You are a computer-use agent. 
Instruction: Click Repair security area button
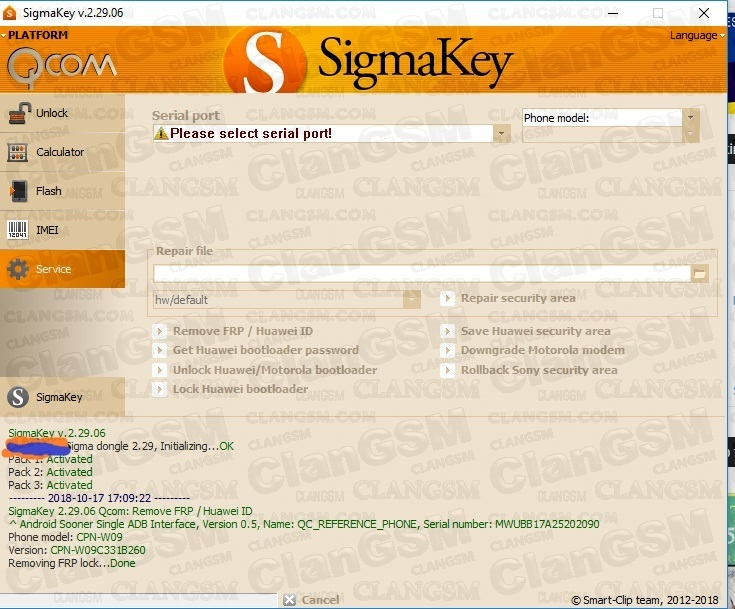pos(508,298)
